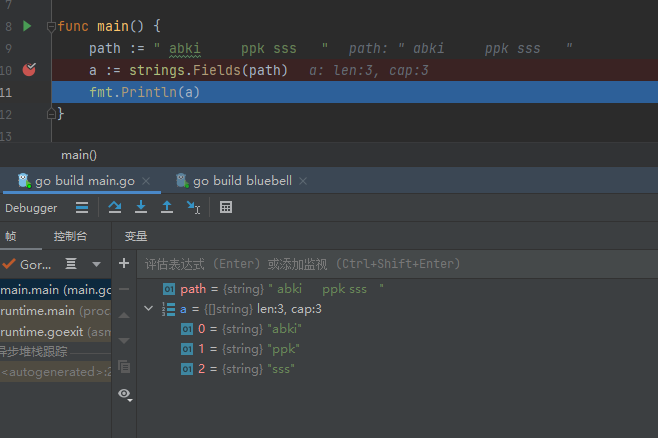658x438 pixels.
Task: Open the goroutine selector dropdown arrow
Action: [x=97, y=264]
